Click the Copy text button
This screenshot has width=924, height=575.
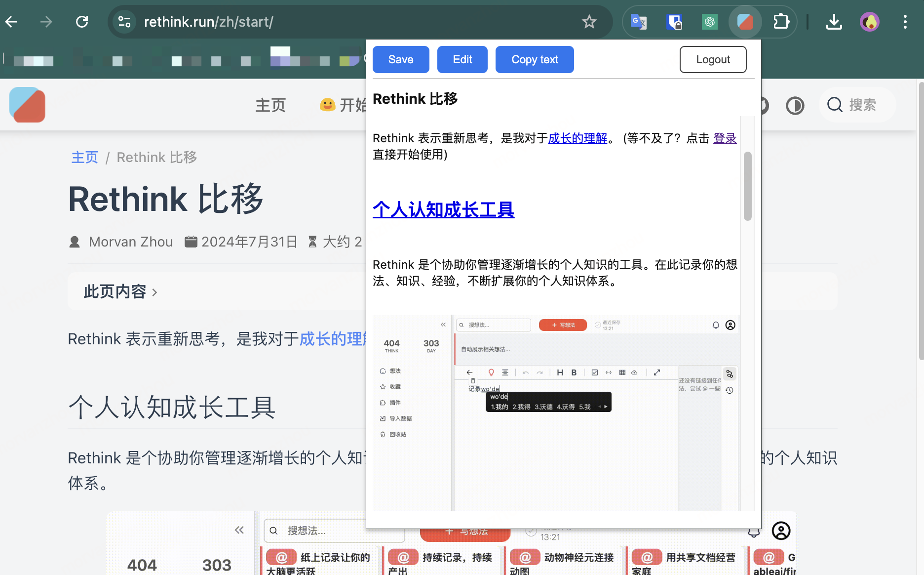tap(535, 59)
